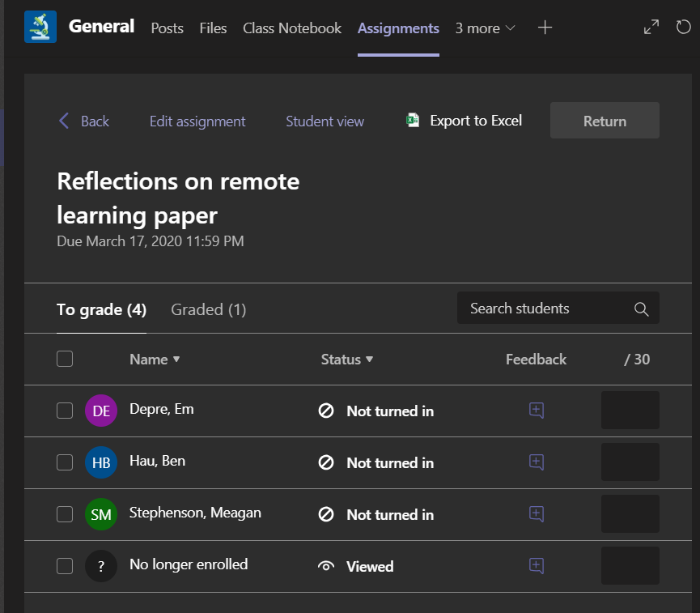Add a new tab with plus icon
This screenshot has width=700, height=613.
click(545, 28)
